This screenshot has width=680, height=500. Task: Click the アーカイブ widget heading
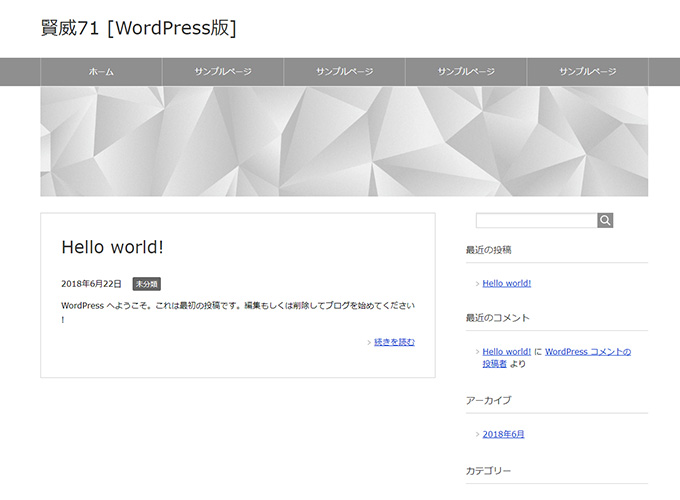click(488, 400)
